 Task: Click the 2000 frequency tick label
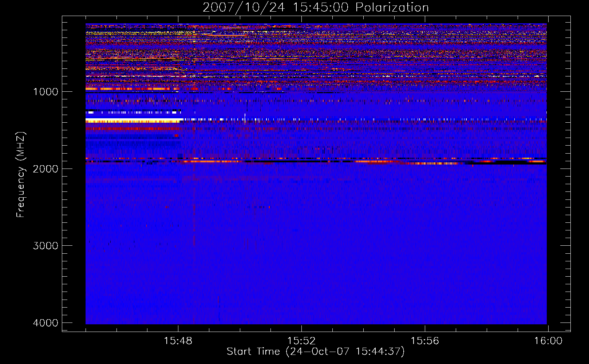pos(46,169)
